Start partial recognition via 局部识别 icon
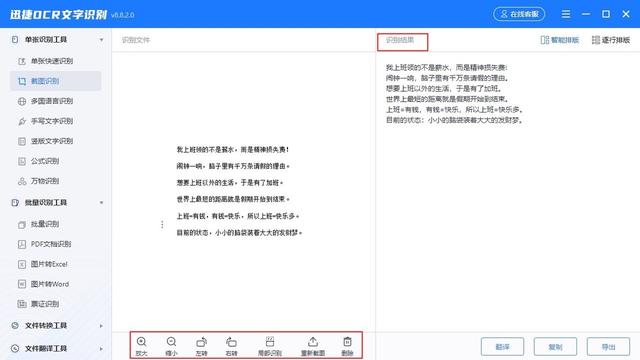 [x=270, y=346]
